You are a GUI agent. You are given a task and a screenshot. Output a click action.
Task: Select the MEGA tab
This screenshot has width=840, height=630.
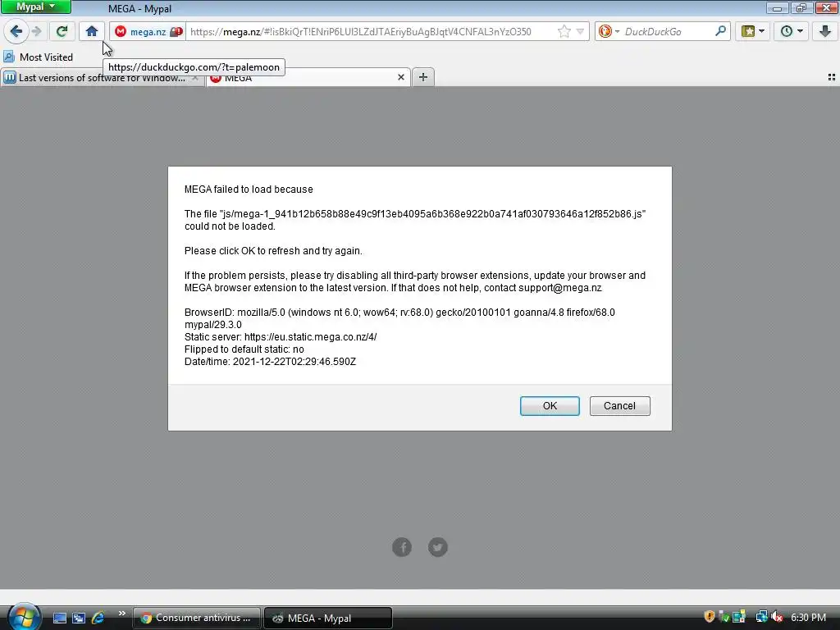pos(308,78)
